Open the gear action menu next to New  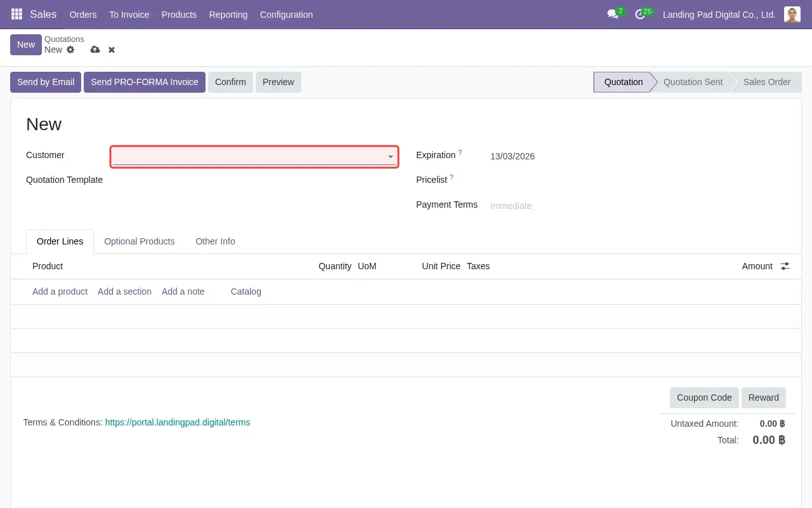(70, 50)
